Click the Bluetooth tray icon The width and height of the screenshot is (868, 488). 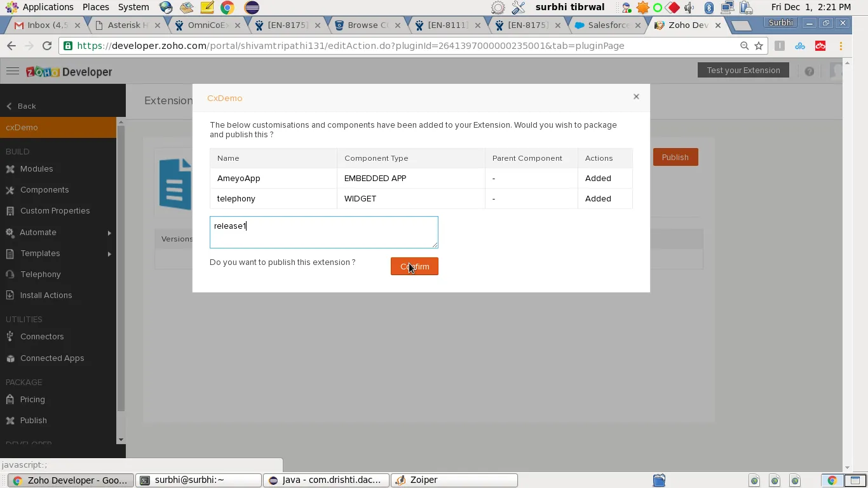click(x=709, y=8)
